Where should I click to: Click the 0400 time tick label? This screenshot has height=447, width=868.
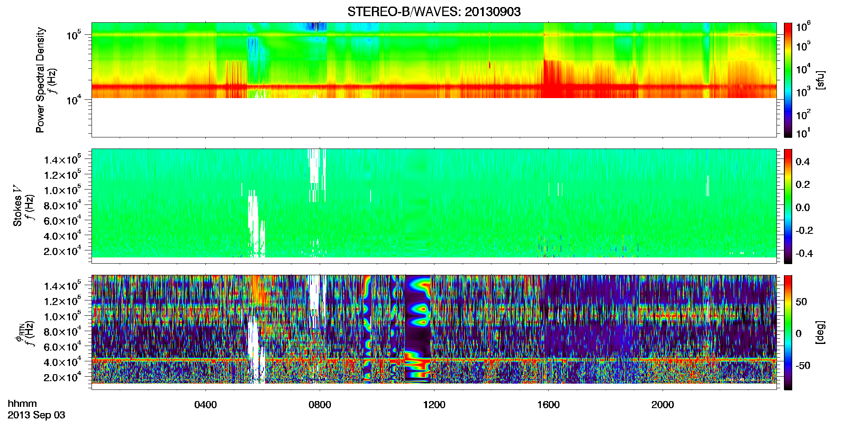point(205,405)
